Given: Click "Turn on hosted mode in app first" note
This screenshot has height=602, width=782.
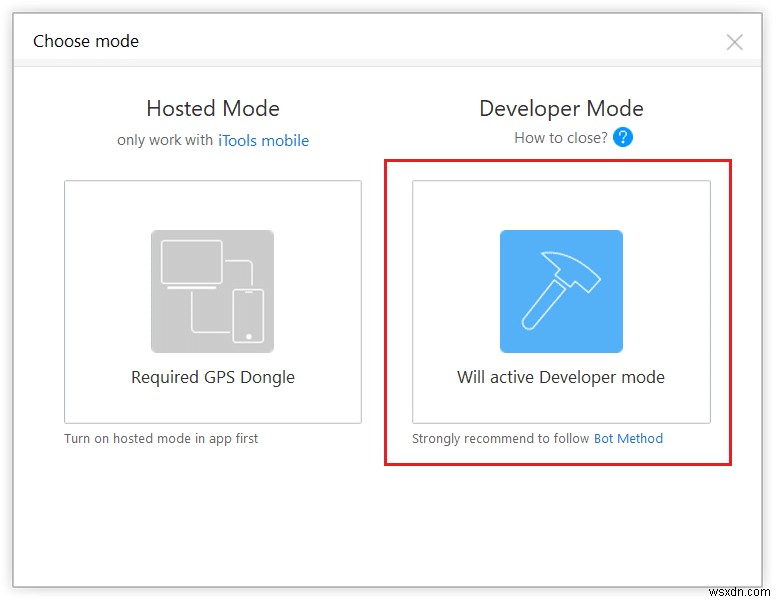Looking at the screenshot, I should (x=161, y=438).
